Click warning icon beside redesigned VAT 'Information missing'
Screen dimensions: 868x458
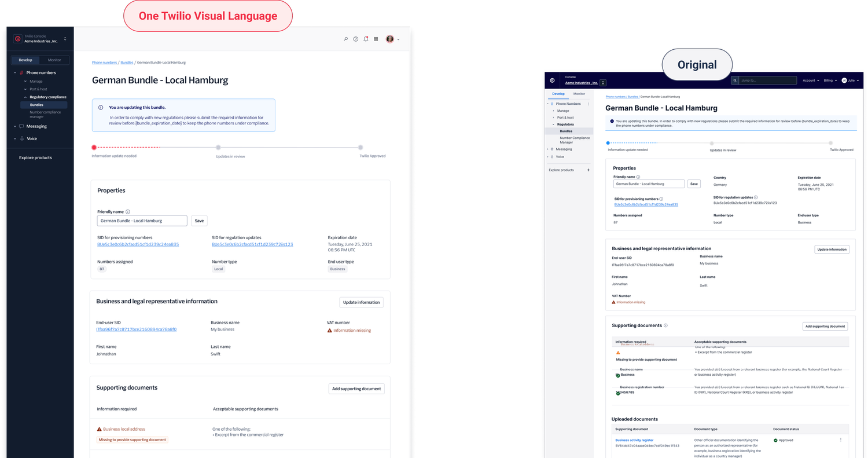point(330,330)
